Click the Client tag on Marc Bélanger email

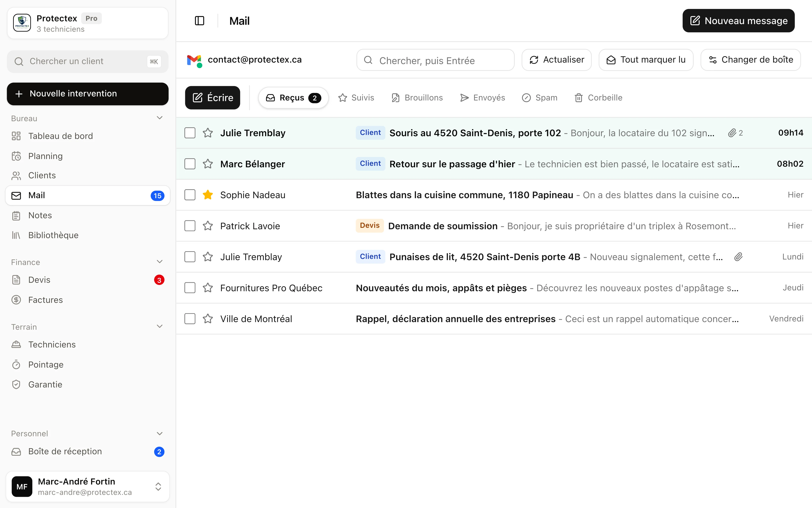(370, 164)
